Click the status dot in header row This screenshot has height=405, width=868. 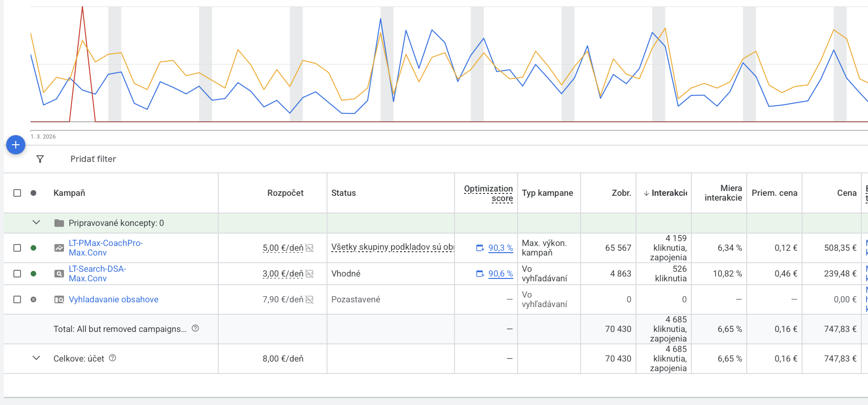pos(33,193)
